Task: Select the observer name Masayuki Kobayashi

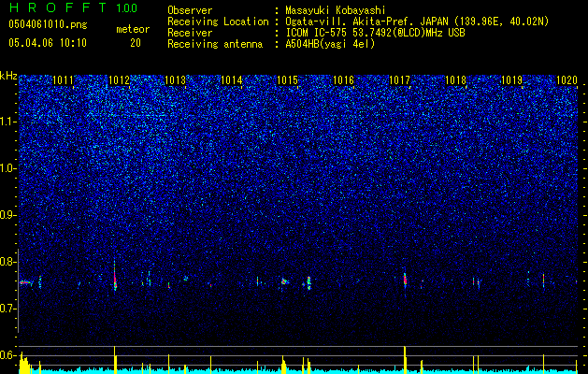Action: 336,10
